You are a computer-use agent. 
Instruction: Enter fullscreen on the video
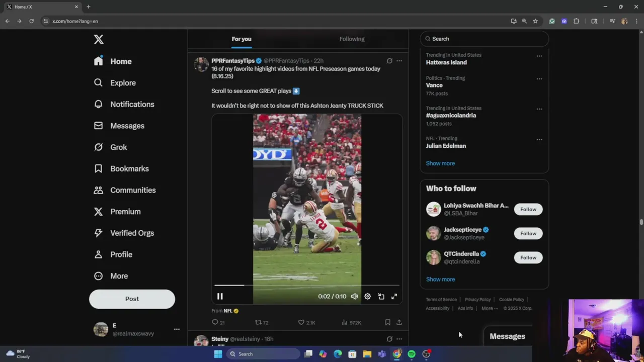[394, 297]
